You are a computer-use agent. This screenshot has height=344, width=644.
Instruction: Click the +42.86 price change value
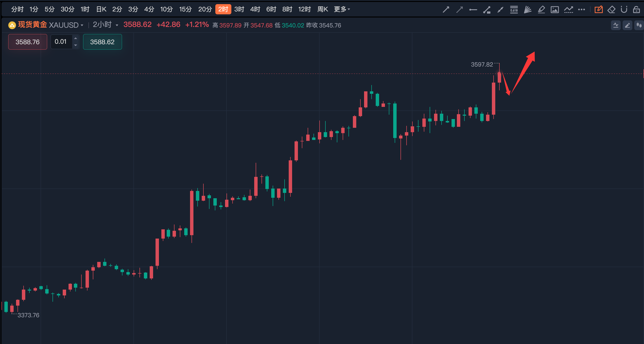(168, 25)
